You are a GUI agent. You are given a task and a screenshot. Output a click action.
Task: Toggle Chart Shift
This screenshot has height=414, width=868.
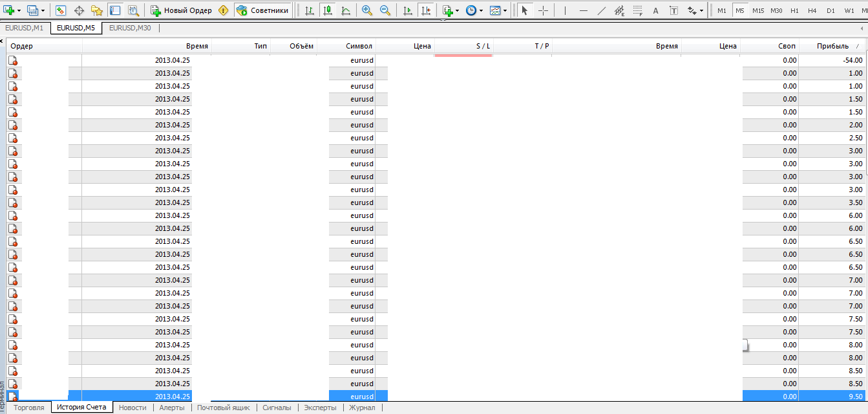pyautogui.click(x=426, y=10)
